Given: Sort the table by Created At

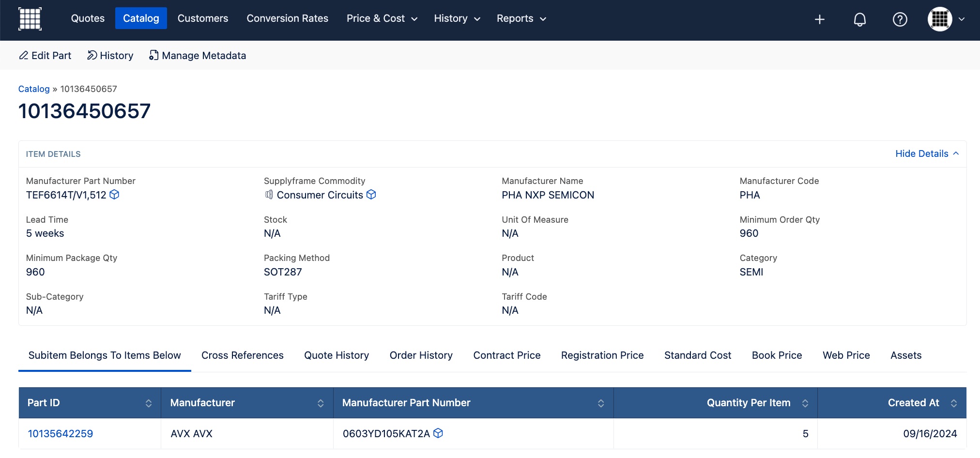Looking at the screenshot, I should point(954,403).
